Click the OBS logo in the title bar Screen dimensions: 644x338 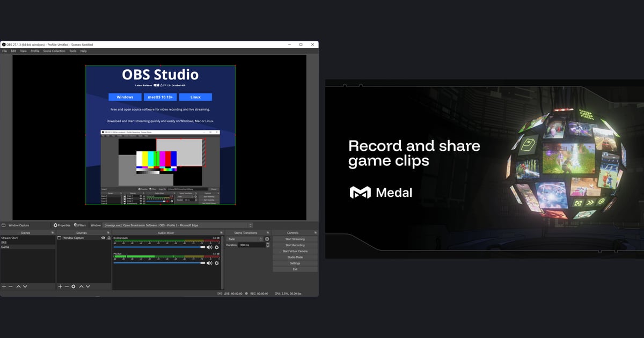[x=3, y=45]
